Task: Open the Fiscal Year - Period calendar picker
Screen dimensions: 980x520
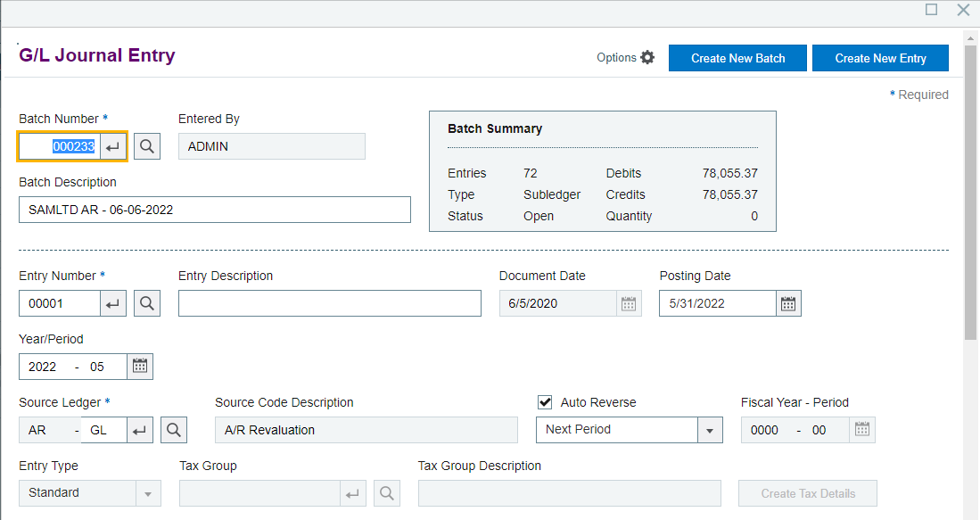Action: click(x=861, y=429)
